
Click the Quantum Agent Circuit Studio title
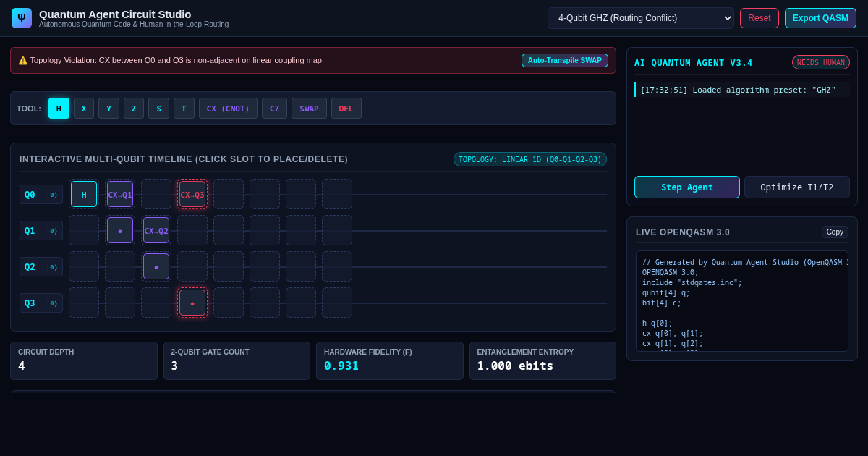(x=115, y=14)
